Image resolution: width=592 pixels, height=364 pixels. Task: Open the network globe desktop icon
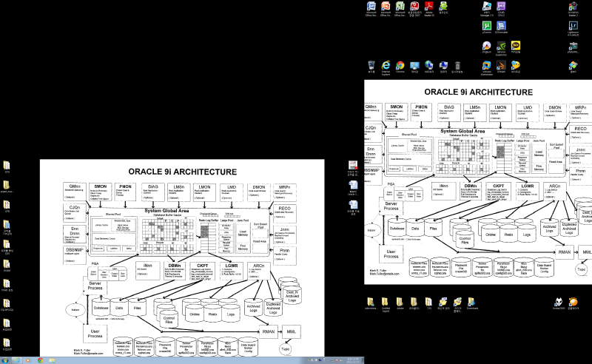[429, 67]
